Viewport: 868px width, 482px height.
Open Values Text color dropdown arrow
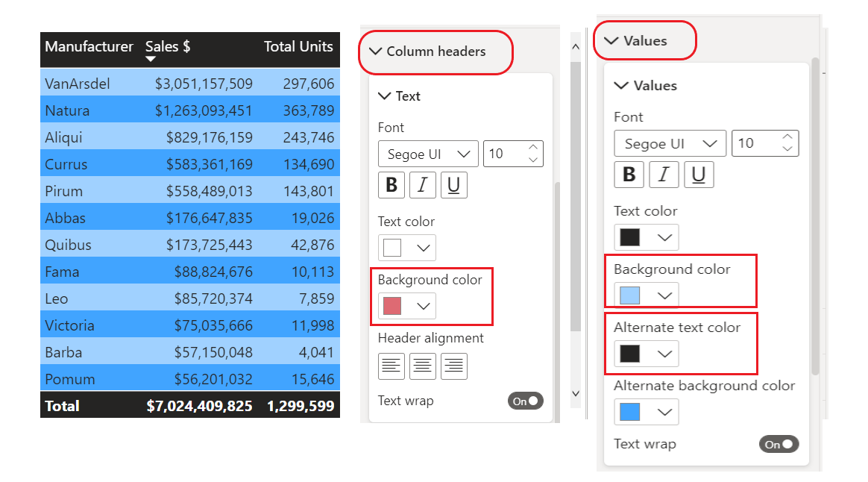(664, 237)
